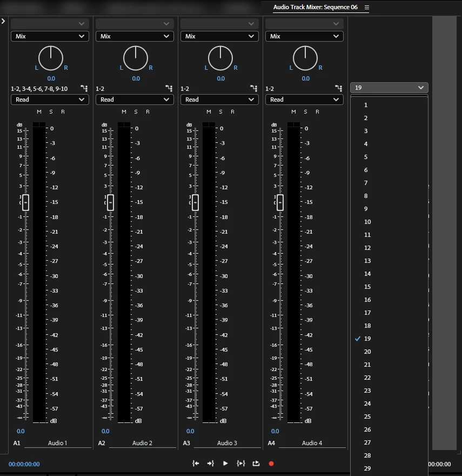
Task: Enable recording on track Audio 1
Action: coord(63,112)
